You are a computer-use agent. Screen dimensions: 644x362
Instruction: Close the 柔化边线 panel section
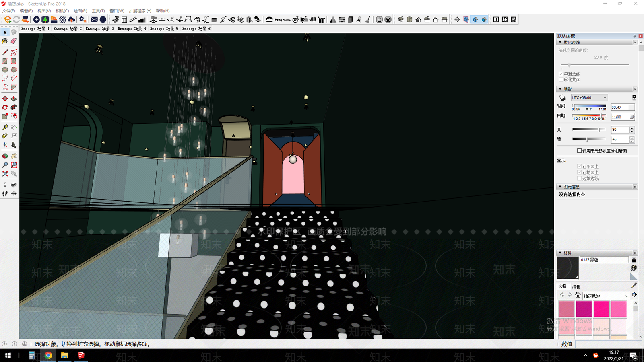pos(635,42)
